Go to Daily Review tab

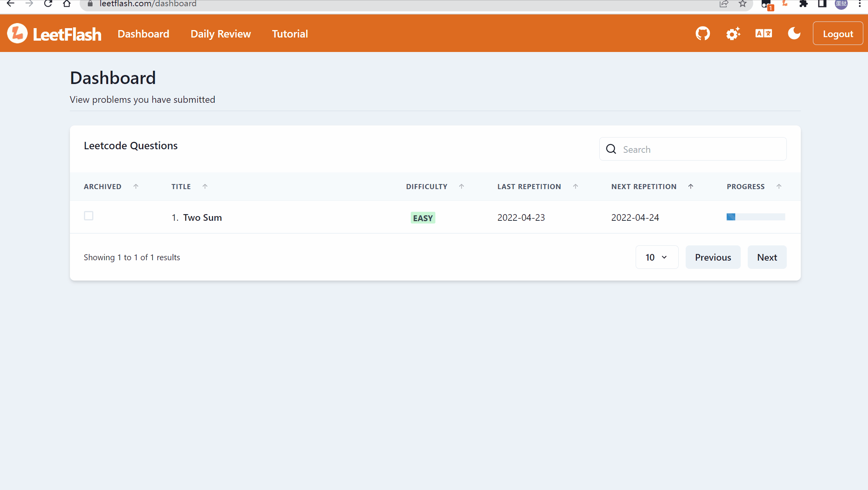[221, 34]
